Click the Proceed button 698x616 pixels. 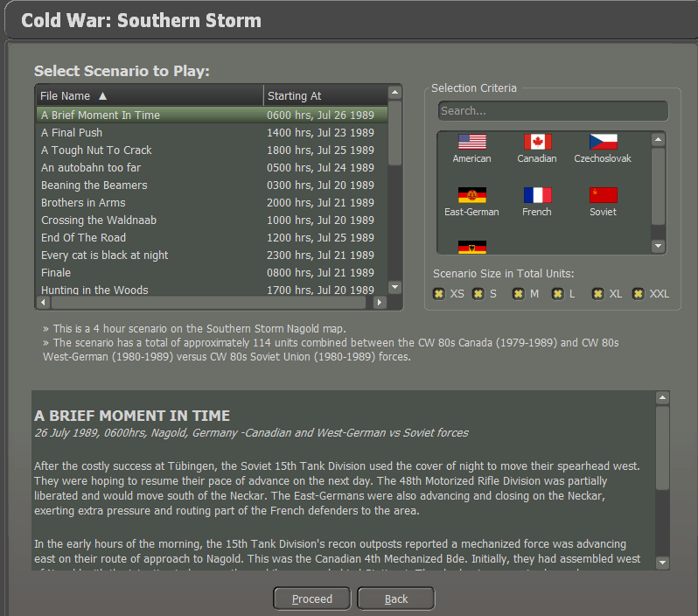[x=312, y=598]
